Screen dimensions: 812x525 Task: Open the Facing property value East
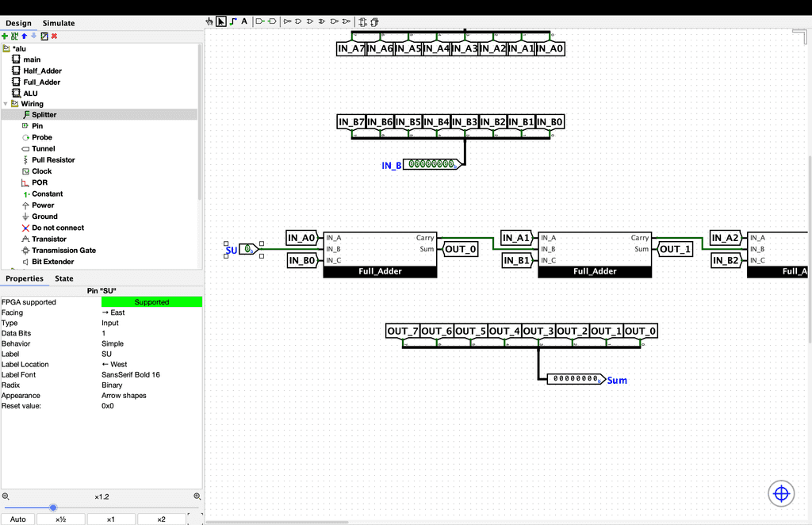click(151, 312)
